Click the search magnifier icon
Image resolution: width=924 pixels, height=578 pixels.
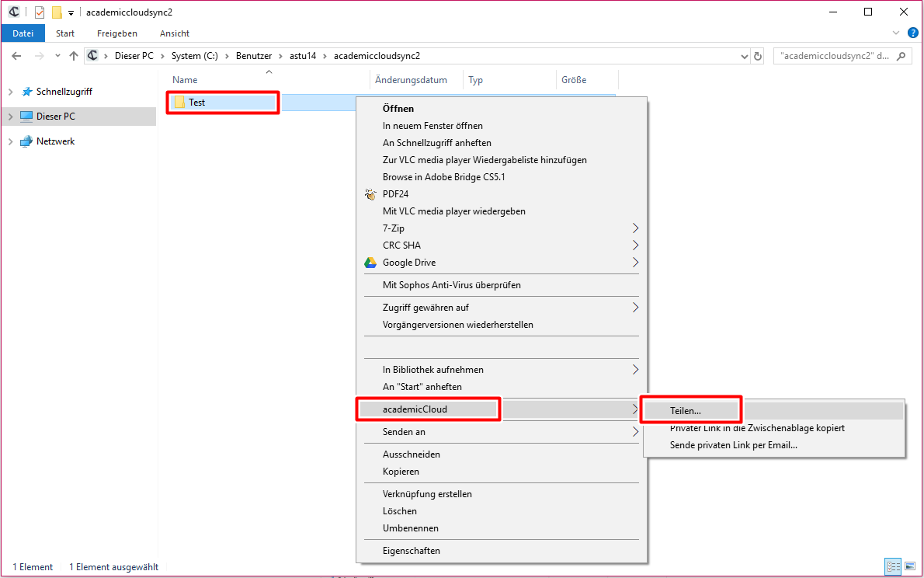click(x=901, y=56)
